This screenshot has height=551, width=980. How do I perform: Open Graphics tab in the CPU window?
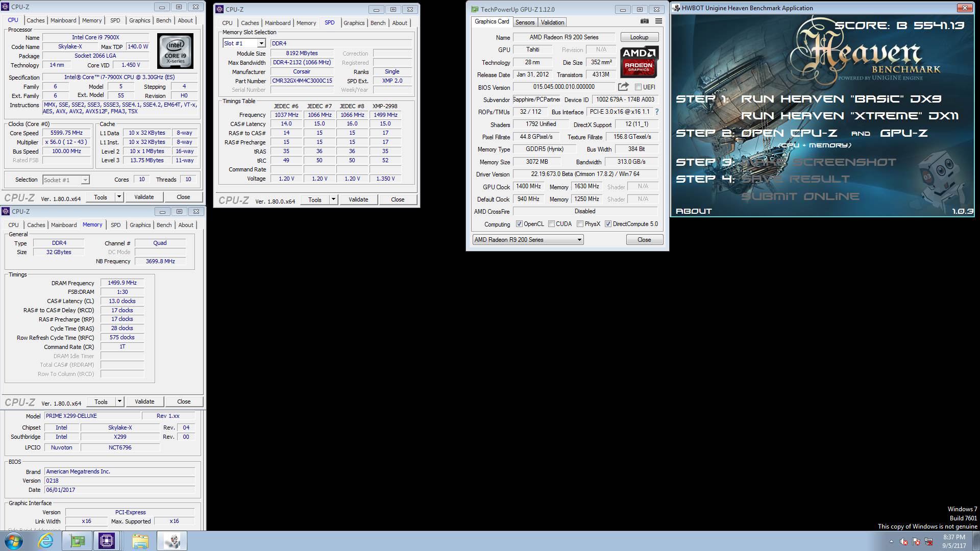139,20
